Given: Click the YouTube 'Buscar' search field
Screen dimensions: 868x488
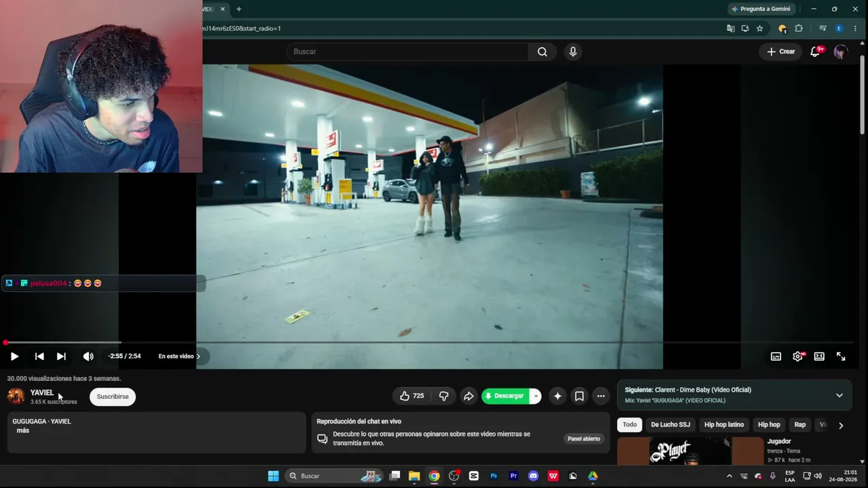Looking at the screenshot, I should [407, 52].
